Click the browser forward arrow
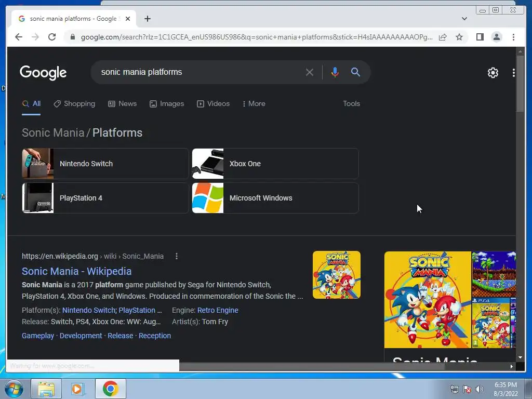 [x=35, y=37]
